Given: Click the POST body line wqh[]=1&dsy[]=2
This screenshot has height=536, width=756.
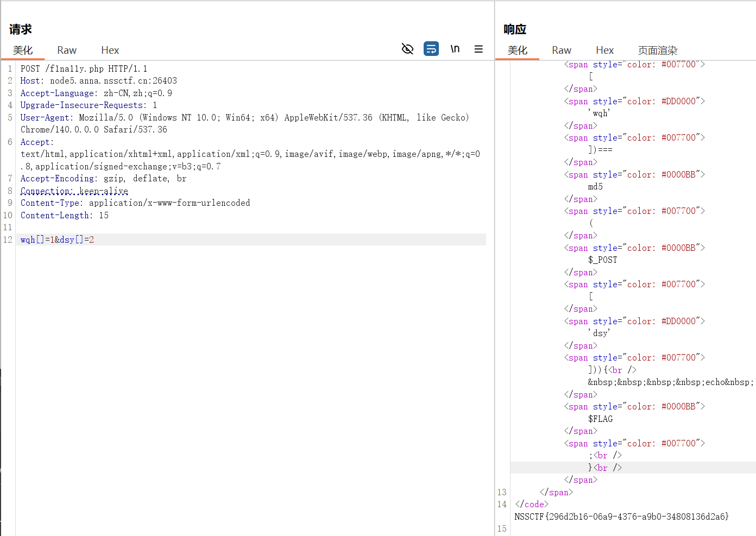Looking at the screenshot, I should click(x=57, y=239).
